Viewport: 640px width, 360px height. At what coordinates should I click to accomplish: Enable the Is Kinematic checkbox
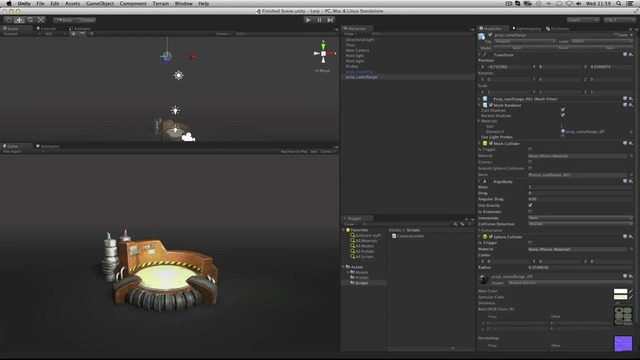pyautogui.click(x=530, y=212)
